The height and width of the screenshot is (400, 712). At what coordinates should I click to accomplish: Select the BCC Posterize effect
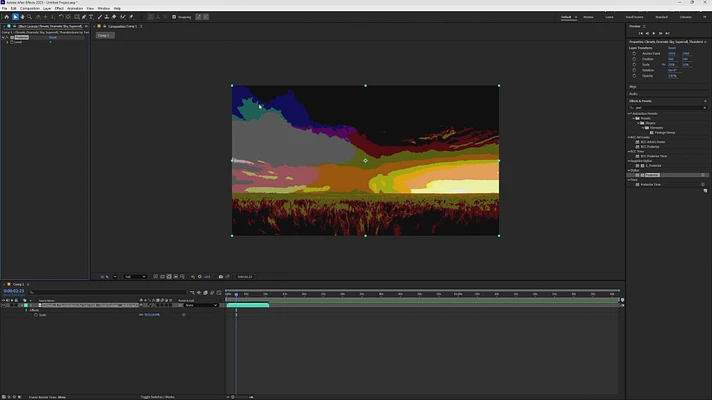pyautogui.click(x=650, y=147)
